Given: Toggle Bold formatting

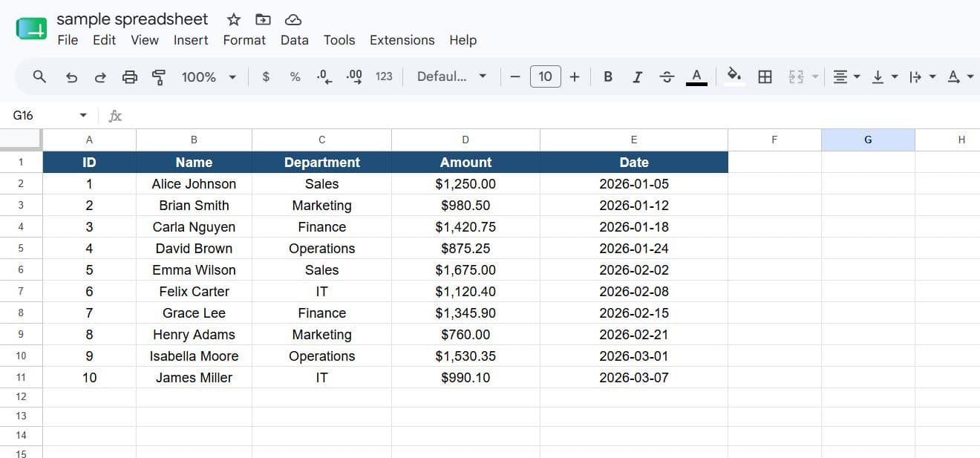Looking at the screenshot, I should [608, 76].
